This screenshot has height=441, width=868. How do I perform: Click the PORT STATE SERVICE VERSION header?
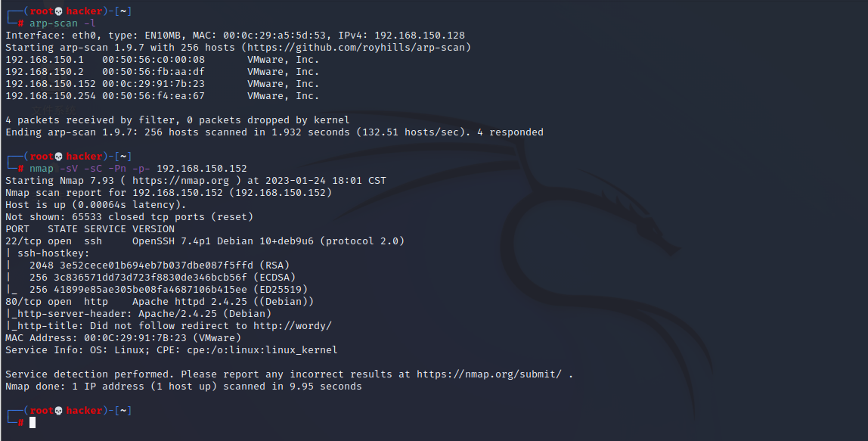tap(90, 228)
